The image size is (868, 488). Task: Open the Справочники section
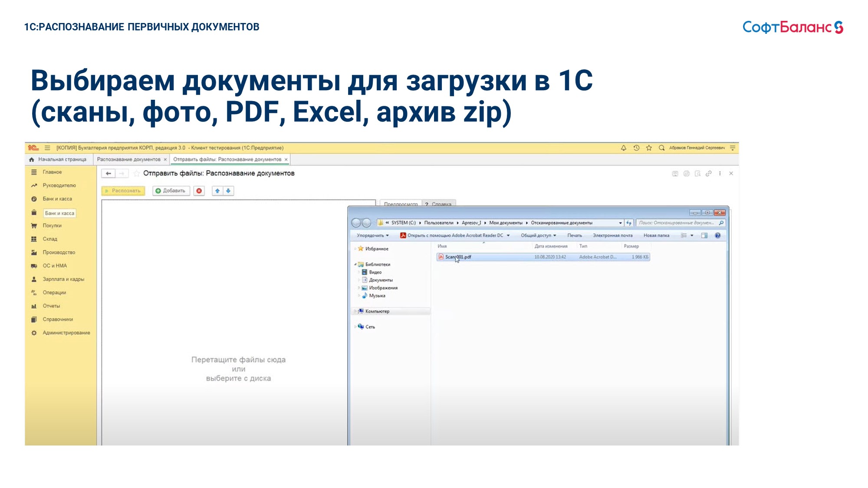[x=58, y=320]
